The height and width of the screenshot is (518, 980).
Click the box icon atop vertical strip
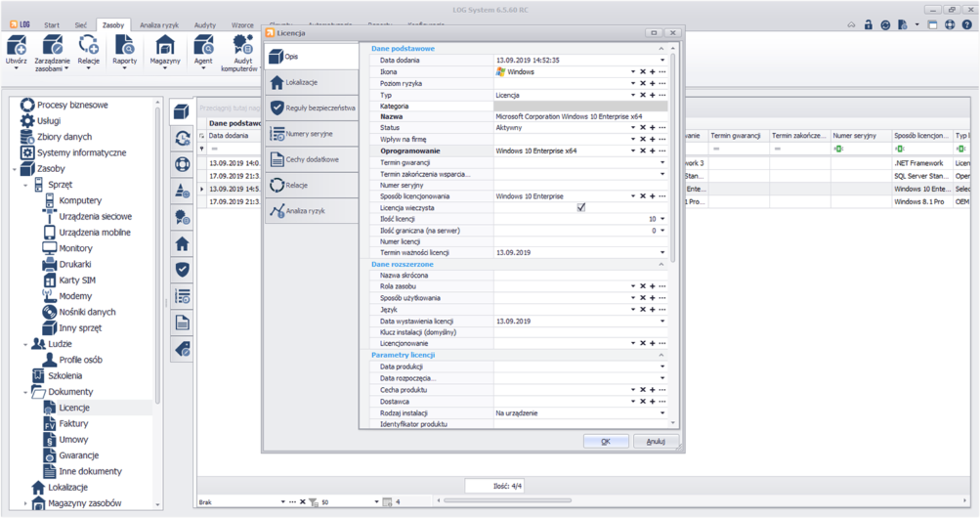pos(182,111)
